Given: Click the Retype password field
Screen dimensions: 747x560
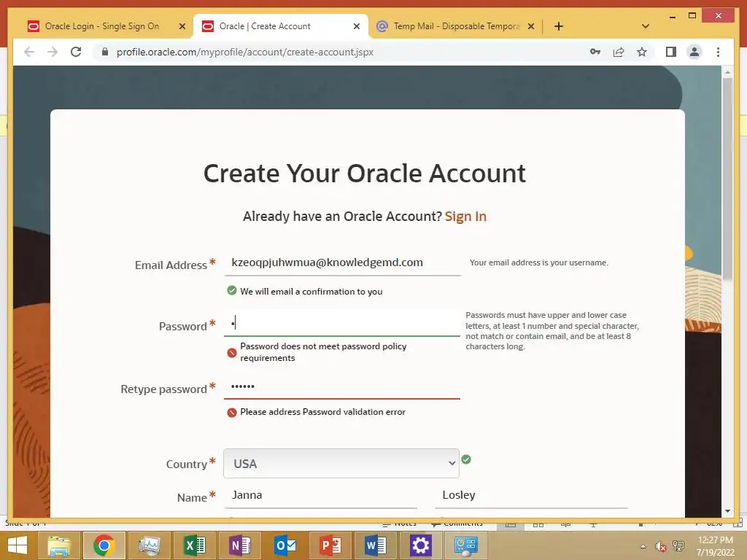Looking at the screenshot, I should 342,386.
